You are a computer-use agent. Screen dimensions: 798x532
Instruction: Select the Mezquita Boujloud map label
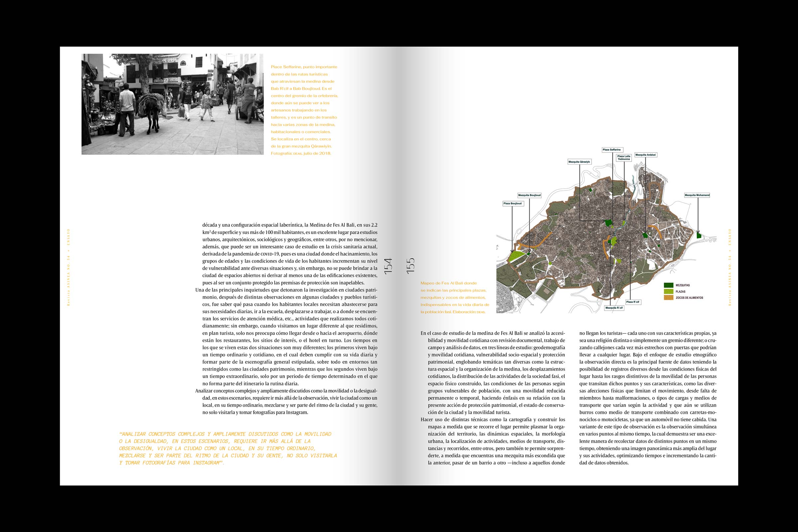pyautogui.click(x=529, y=195)
